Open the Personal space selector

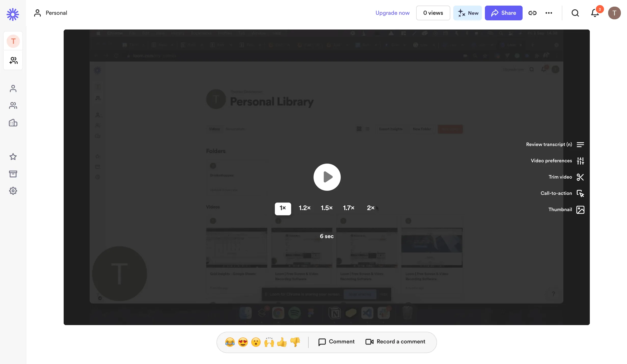(50, 13)
